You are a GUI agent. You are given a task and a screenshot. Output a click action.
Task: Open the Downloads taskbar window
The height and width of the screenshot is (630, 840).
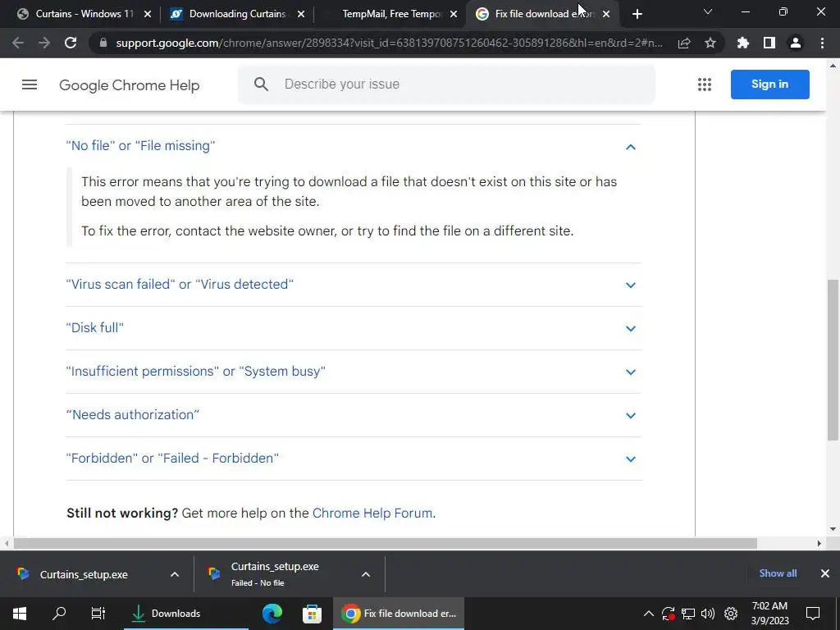coord(186,614)
